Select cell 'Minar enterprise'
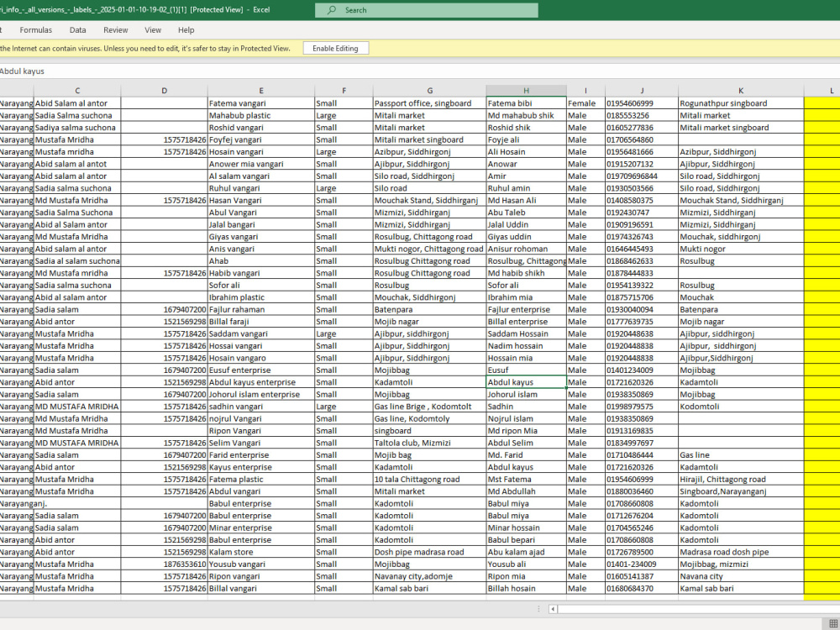 point(261,528)
